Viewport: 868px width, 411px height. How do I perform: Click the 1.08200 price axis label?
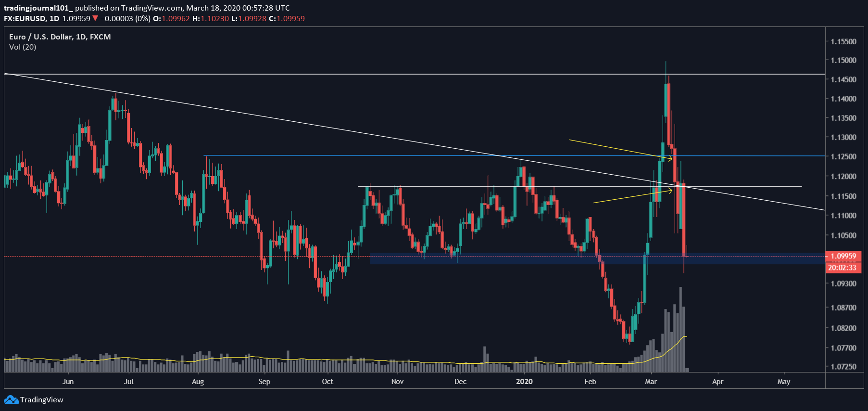click(843, 328)
